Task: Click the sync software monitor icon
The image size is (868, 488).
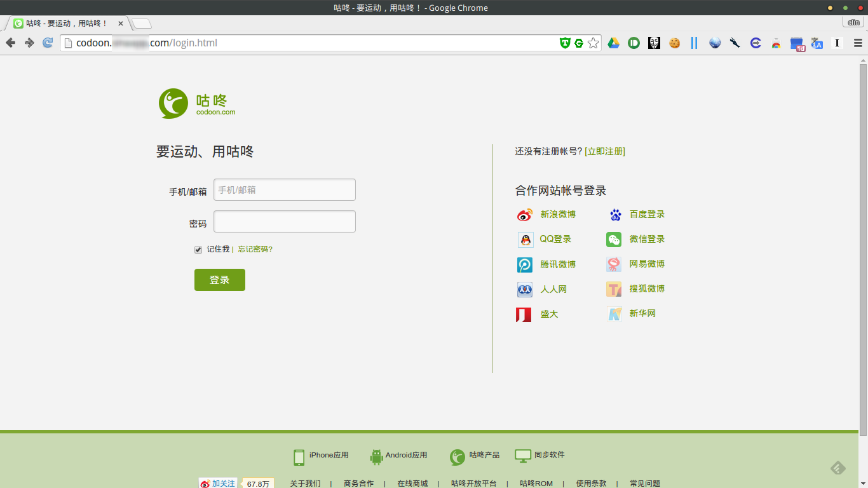Action: click(x=523, y=456)
